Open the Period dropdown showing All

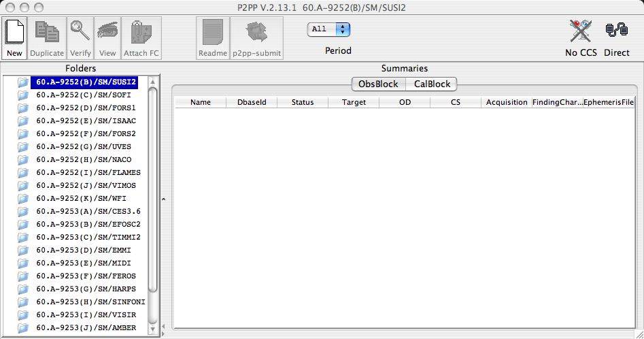[x=328, y=29]
